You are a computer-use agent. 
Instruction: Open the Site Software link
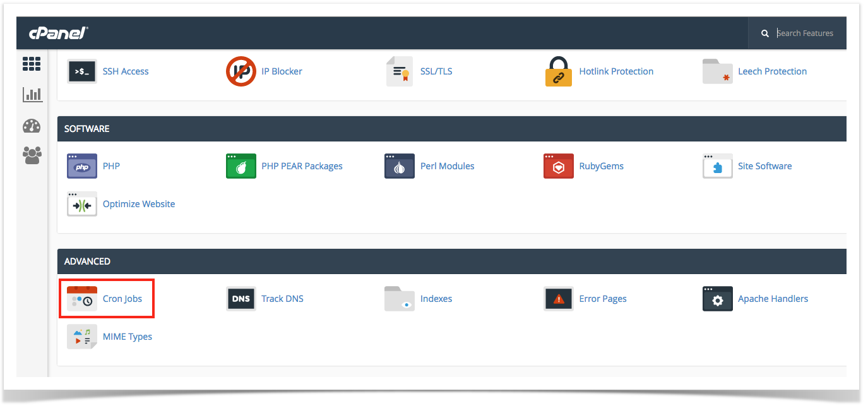765,166
